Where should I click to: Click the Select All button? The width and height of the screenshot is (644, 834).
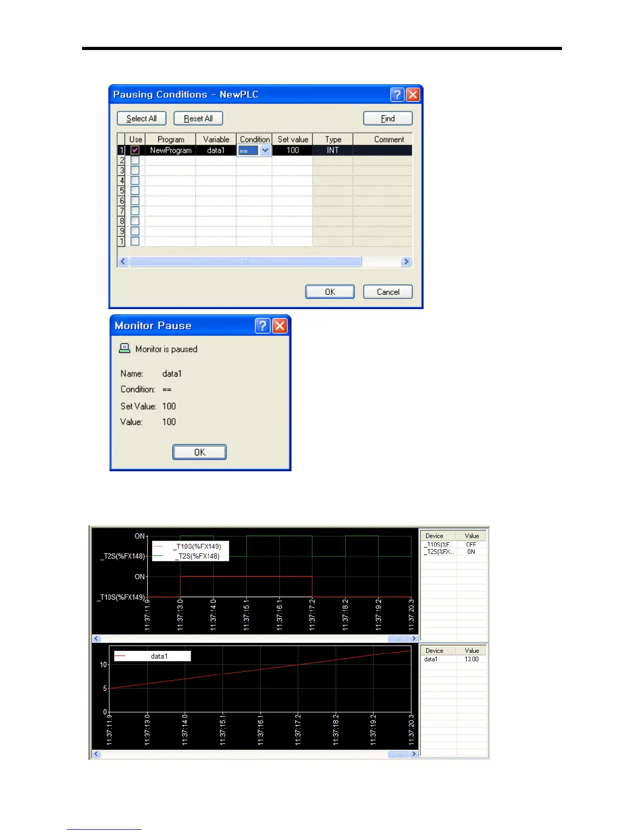click(142, 118)
